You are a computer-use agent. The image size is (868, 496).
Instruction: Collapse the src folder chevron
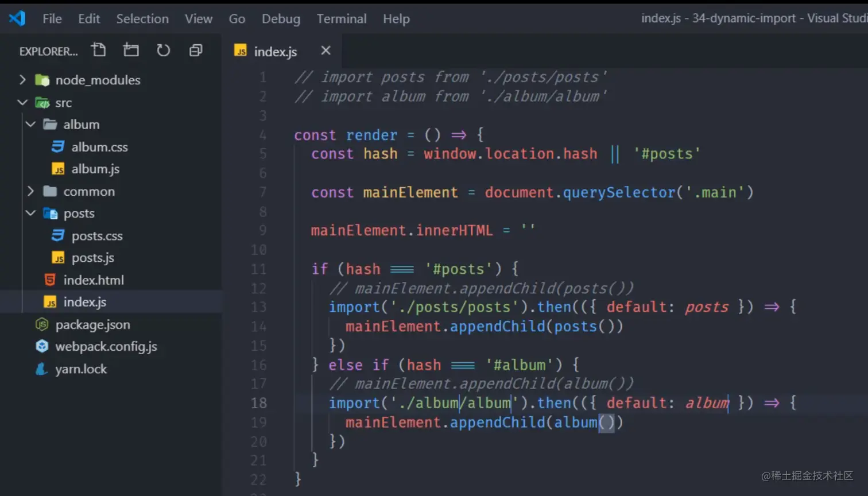point(22,103)
